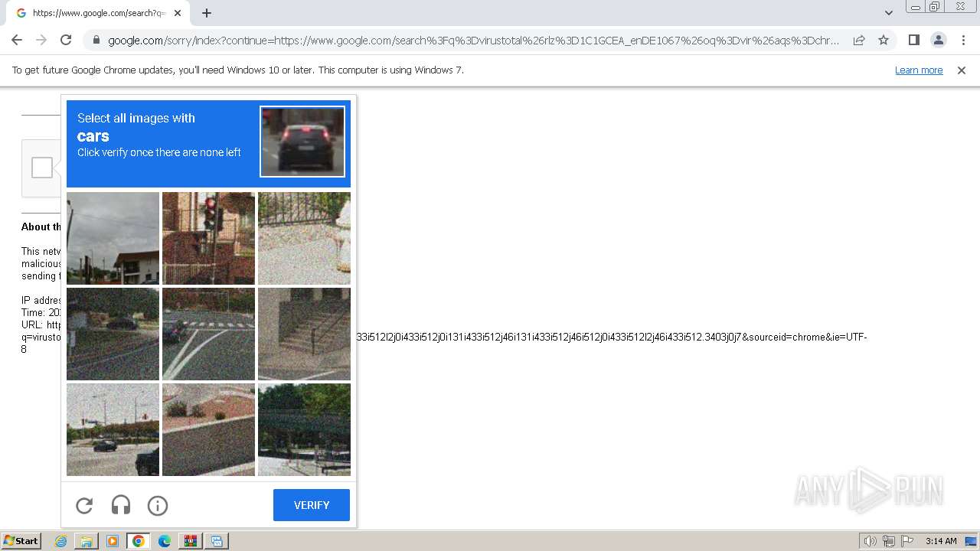Go back to the previous page
This screenshot has height=551, width=980.
tap(17, 40)
